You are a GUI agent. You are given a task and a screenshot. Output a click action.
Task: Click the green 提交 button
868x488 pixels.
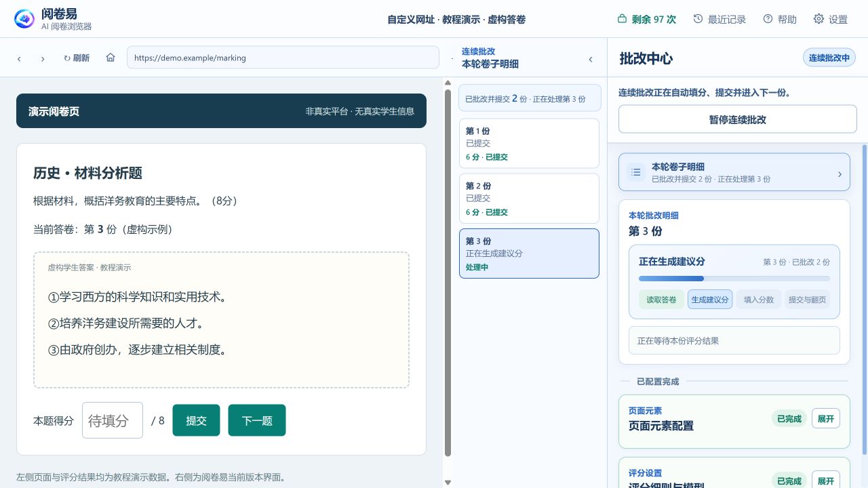click(x=196, y=420)
